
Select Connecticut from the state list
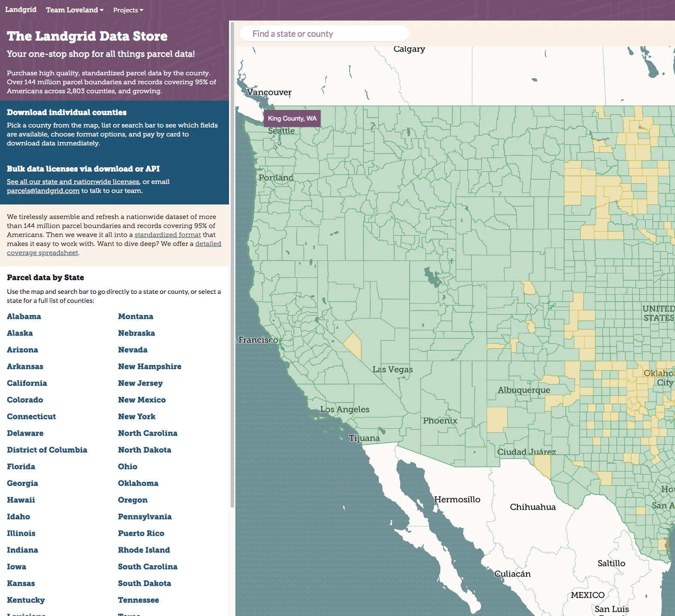coord(31,417)
